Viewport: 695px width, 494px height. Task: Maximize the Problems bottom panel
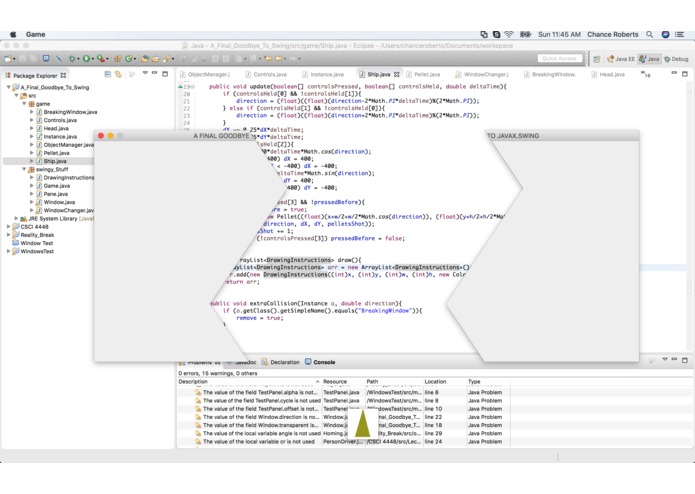coord(685,360)
